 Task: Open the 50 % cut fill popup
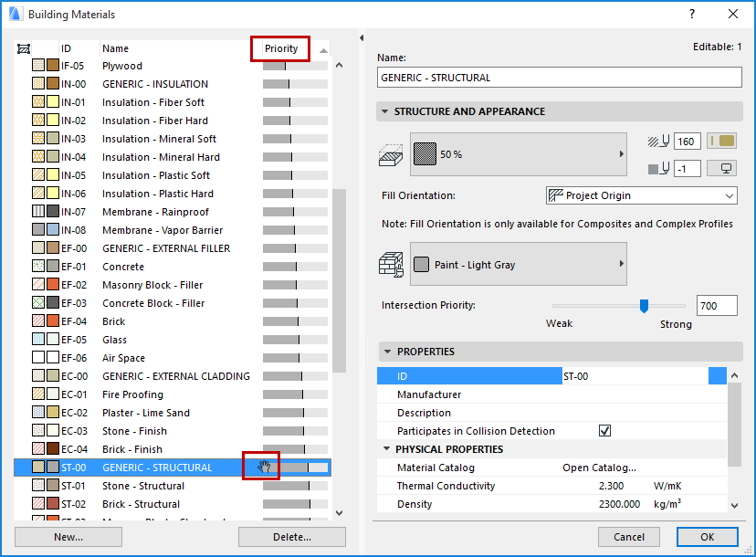pos(519,154)
